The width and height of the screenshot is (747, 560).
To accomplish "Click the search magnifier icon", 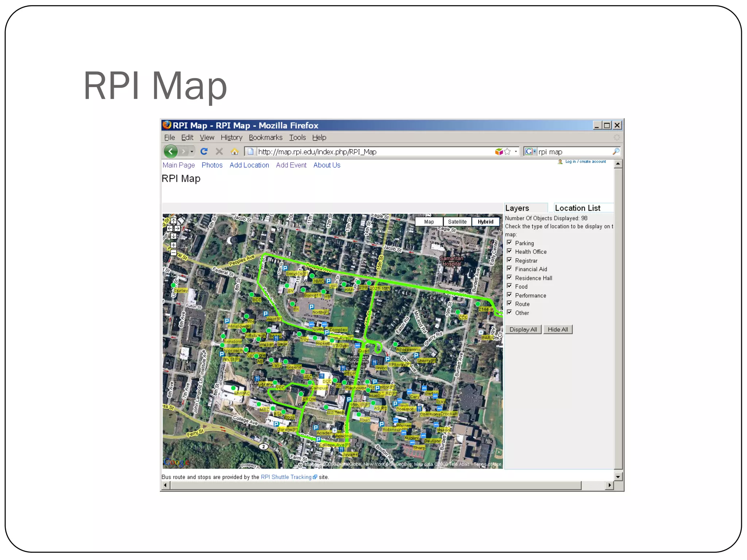I will (x=616, y=151).
